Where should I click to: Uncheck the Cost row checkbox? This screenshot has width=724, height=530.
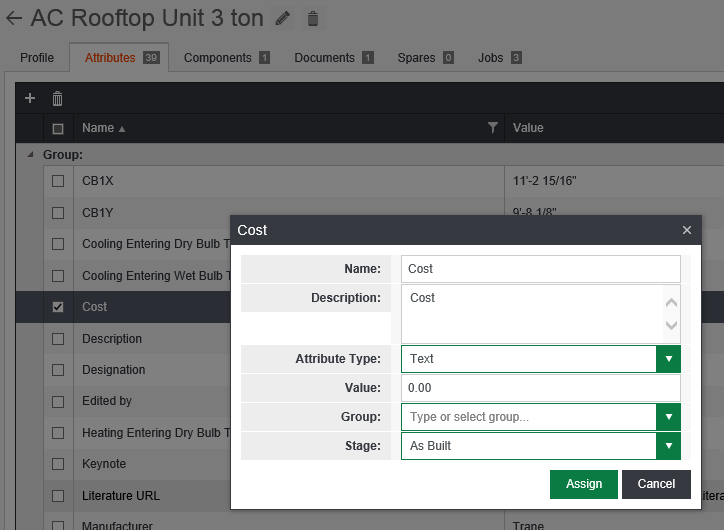click(x=58, y=307)
